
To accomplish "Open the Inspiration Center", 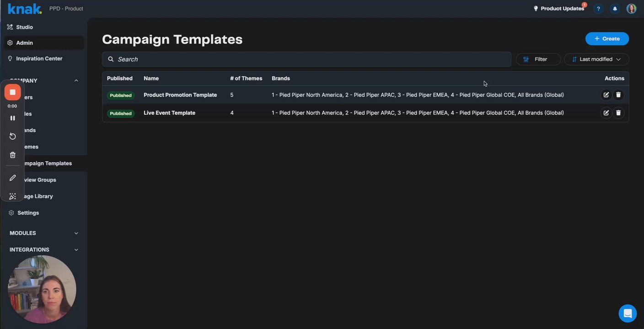I will pos(39,58).
